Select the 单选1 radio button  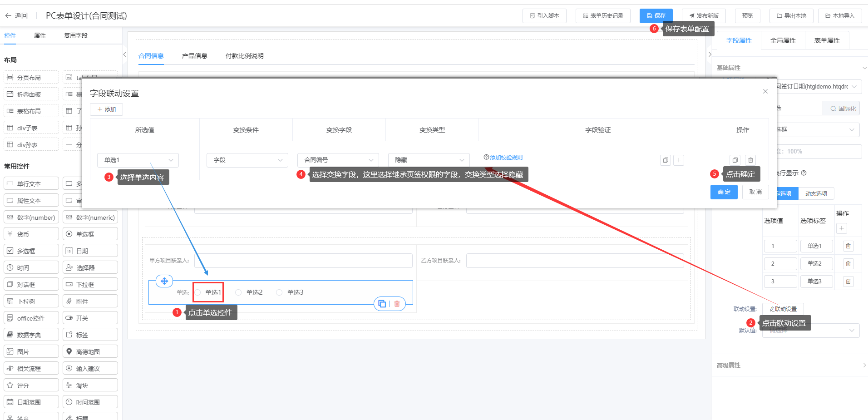coord(198,292)
